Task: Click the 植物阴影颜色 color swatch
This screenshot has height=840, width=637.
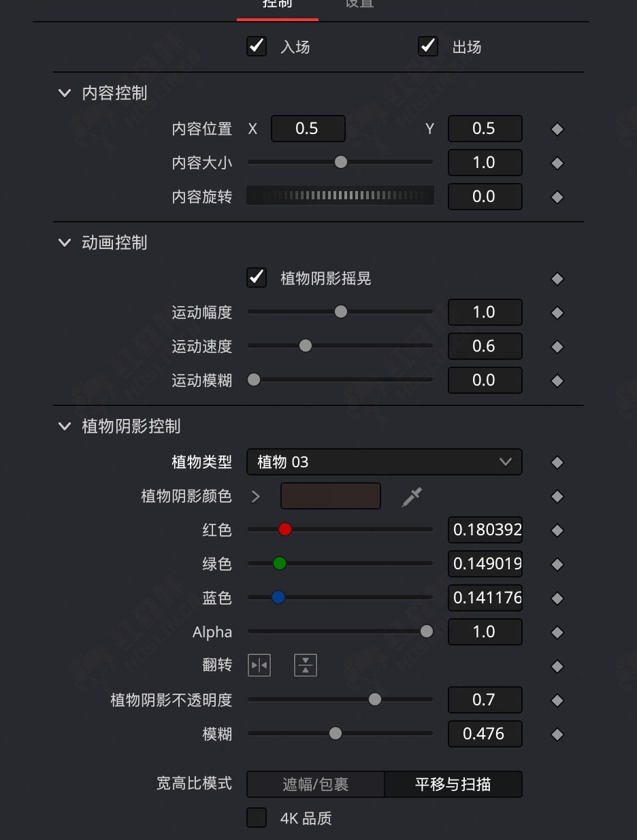Action: click(x=331, y=497)
